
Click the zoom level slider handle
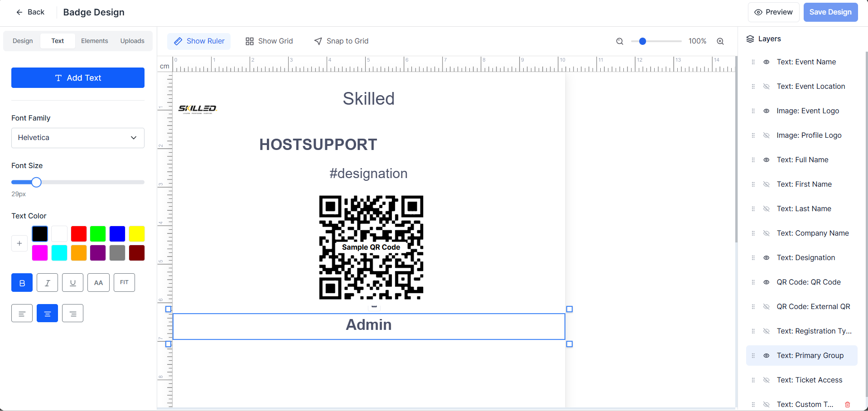[642, 41]
